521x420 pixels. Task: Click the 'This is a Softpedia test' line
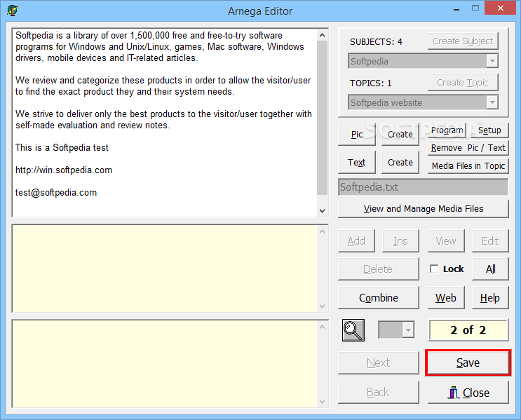[x=62, y=147]
